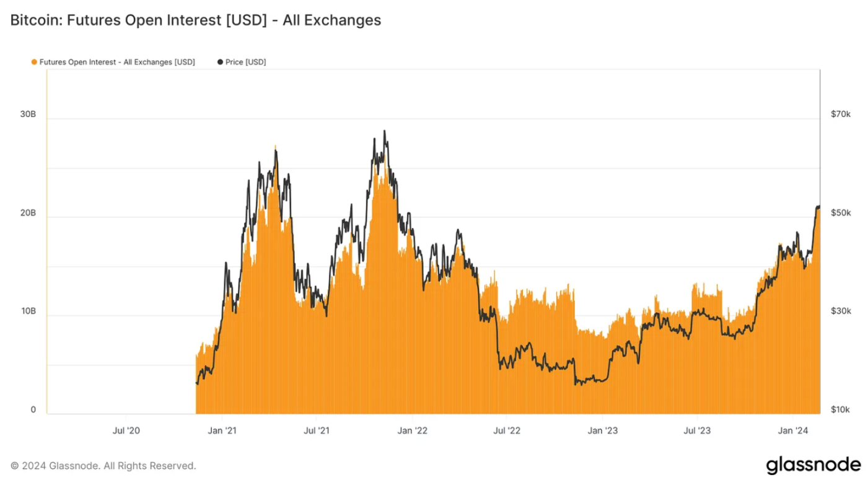This screenshot has height=480, width=868.
Task: Toggle the Price [USD] legend label
Action: click(246, 62)
